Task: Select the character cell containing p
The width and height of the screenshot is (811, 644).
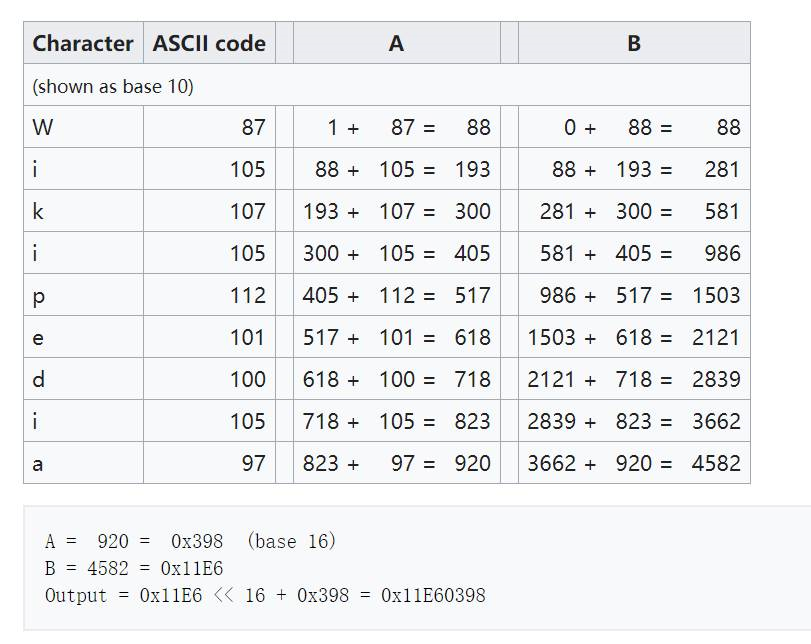Action: point(38,296)
